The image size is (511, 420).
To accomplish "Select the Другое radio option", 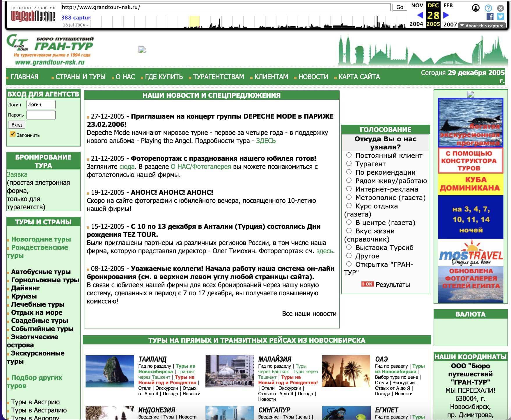I will [349, 256].
